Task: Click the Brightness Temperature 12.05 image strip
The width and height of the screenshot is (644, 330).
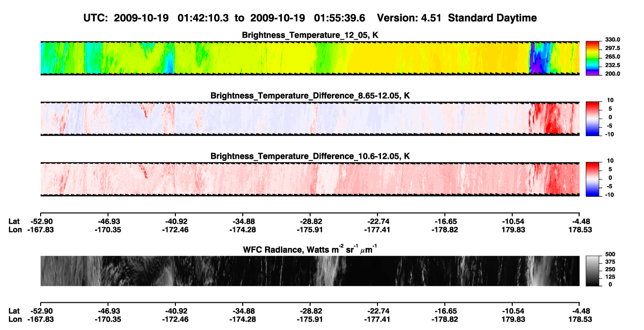Action: [x=310, y=58]
